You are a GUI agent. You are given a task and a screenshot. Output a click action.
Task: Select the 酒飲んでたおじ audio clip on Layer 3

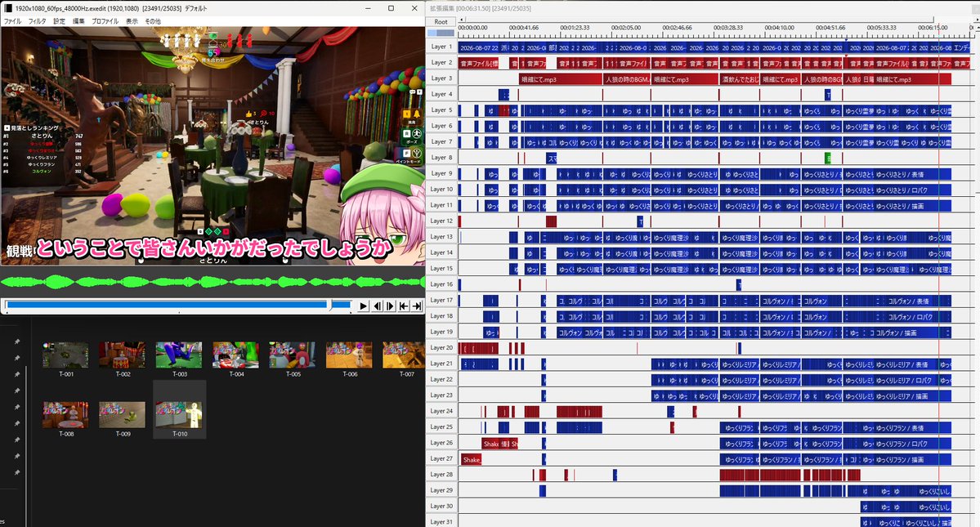click(740, 79)
